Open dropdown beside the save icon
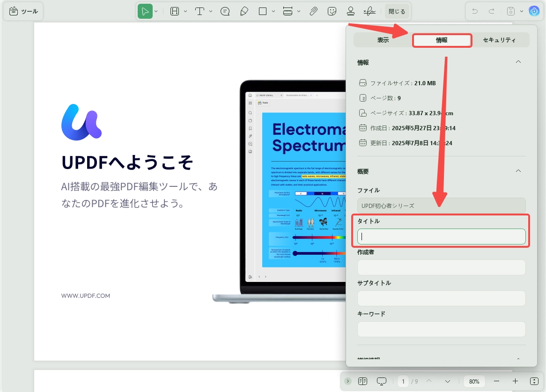Image resolution: width=546 pixels, height=392 pixels. 522,12
